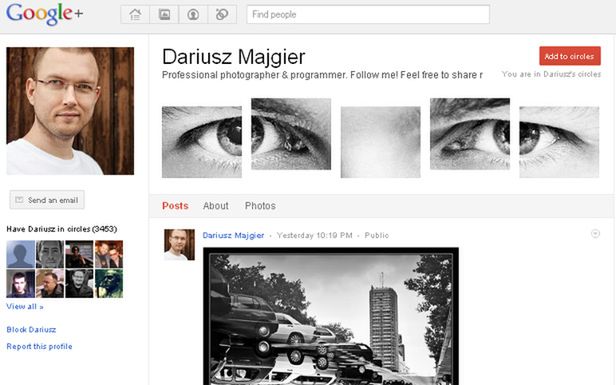Click the Send an email button
The image size is (616, 385).
(x=47, y=200)
